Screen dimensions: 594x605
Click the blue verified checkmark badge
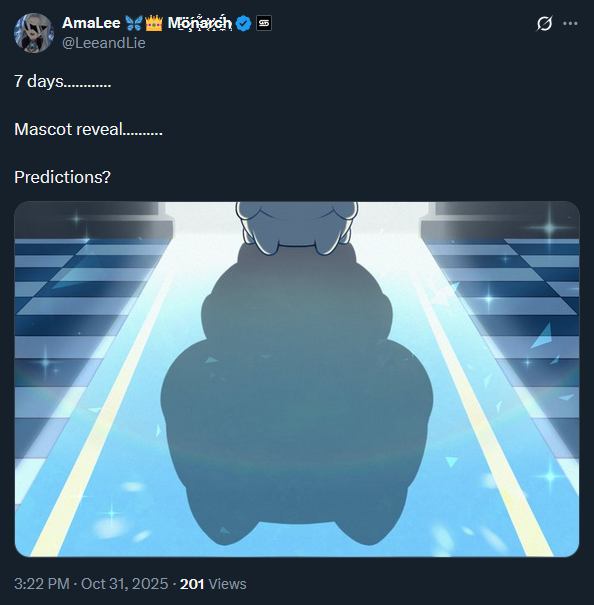(244, 24)
